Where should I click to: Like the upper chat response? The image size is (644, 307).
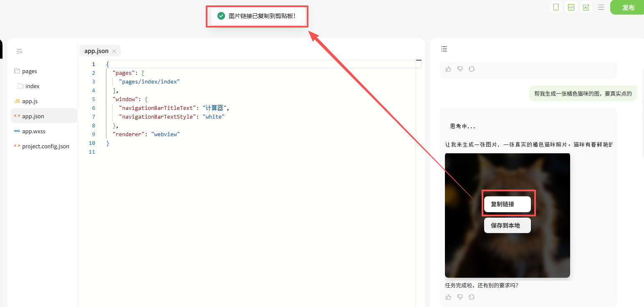pos(448,69)
